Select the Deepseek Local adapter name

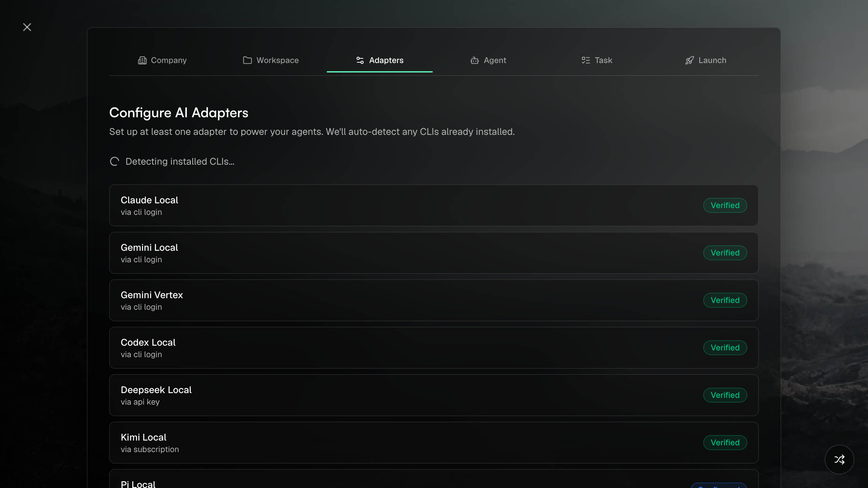pos(156,390)
